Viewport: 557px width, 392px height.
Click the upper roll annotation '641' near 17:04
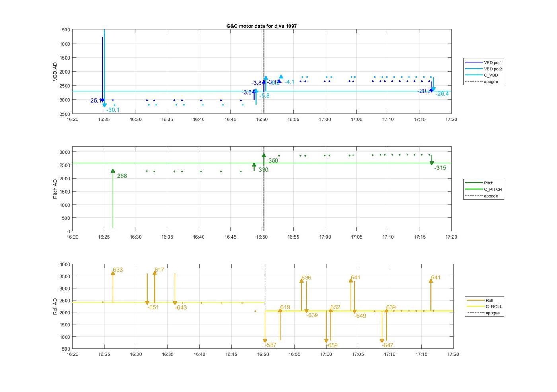point(355,278)
